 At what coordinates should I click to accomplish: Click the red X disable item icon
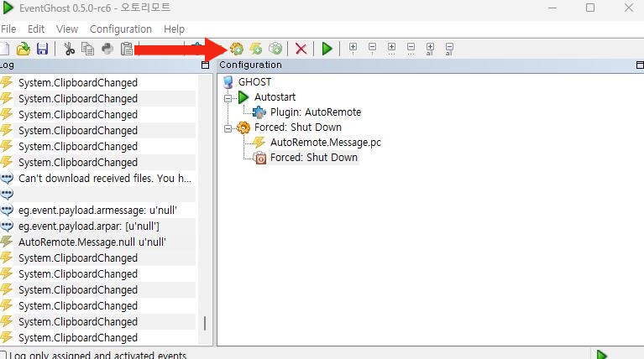tap(301, 49)
